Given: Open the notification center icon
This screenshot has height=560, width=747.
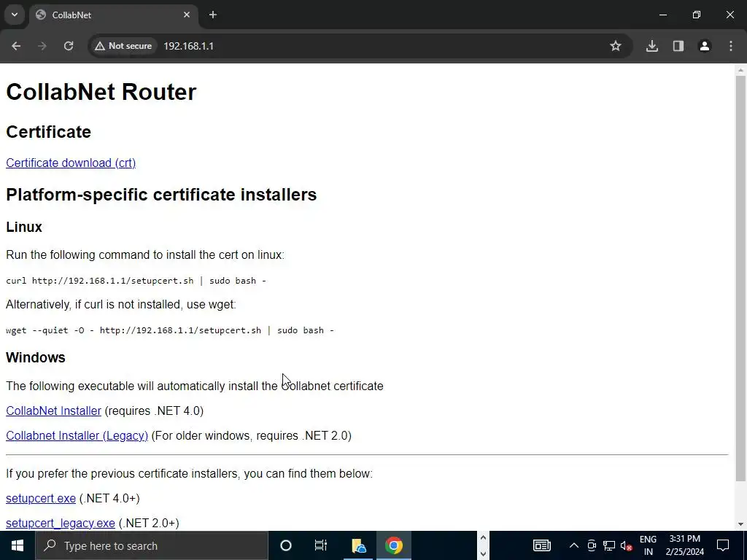Looking at the screenshot, I should 723,545.
